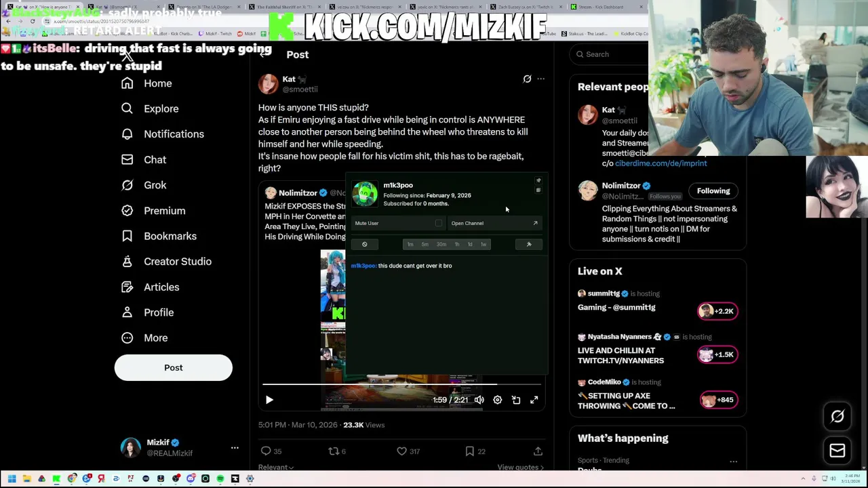This screenshot has width=868, height=488.
Task: Open Windows Start menu
Action: [x=12, y=479]
